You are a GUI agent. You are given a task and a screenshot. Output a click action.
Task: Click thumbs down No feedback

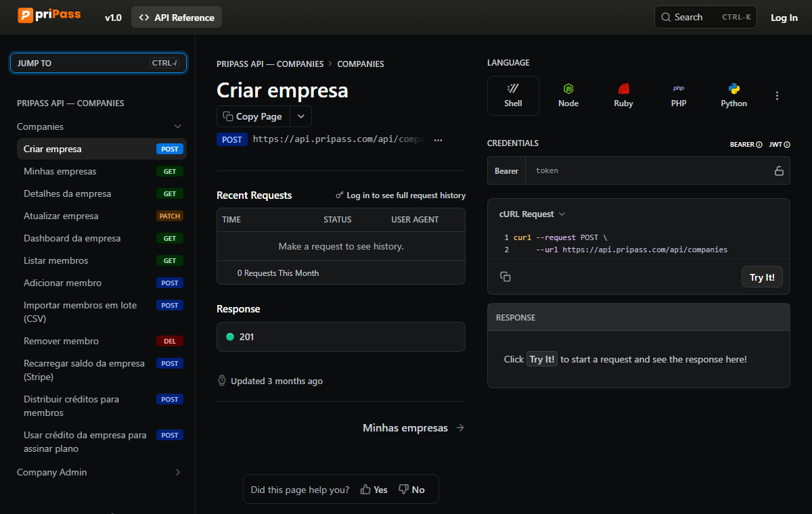tap(411, 490)
